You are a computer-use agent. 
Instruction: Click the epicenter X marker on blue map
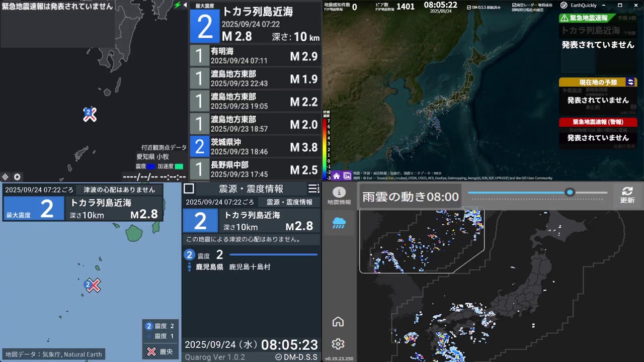[x=94, y=286]
